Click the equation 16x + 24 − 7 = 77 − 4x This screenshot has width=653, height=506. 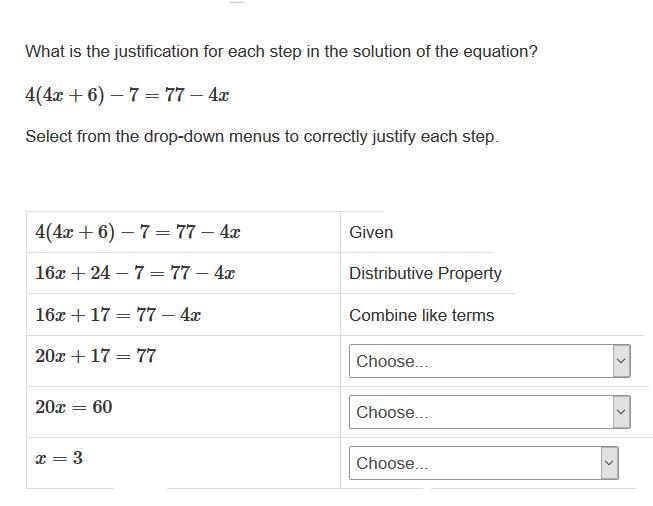[x=135, y=273]
